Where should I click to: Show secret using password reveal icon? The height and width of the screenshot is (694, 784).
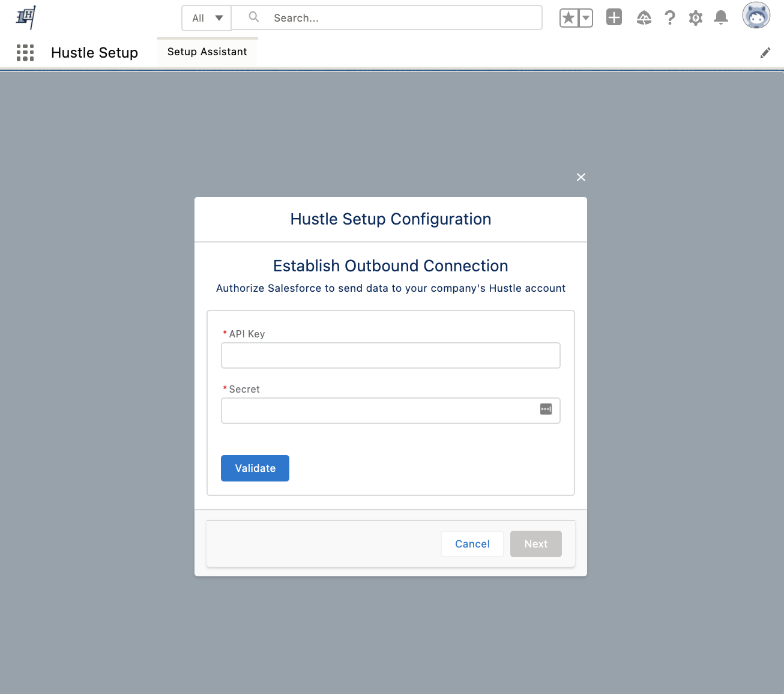546,409
